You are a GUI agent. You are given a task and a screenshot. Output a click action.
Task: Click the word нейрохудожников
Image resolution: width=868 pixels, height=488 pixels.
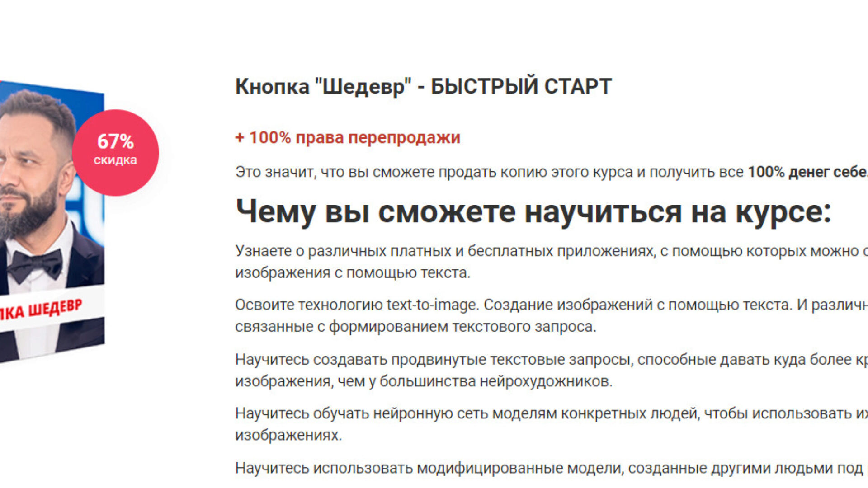coord(546,381)
